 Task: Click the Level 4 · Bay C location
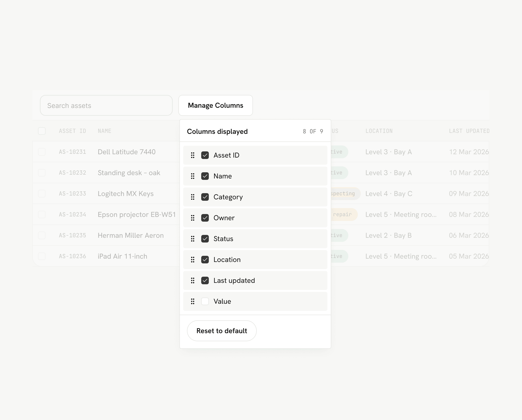389,194
